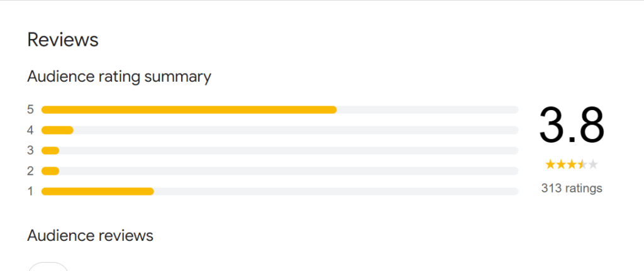The height and width of the screenshot is (271, 644).
Task: Click the yellow 1-star rating bar
Action: pos(97,191)
